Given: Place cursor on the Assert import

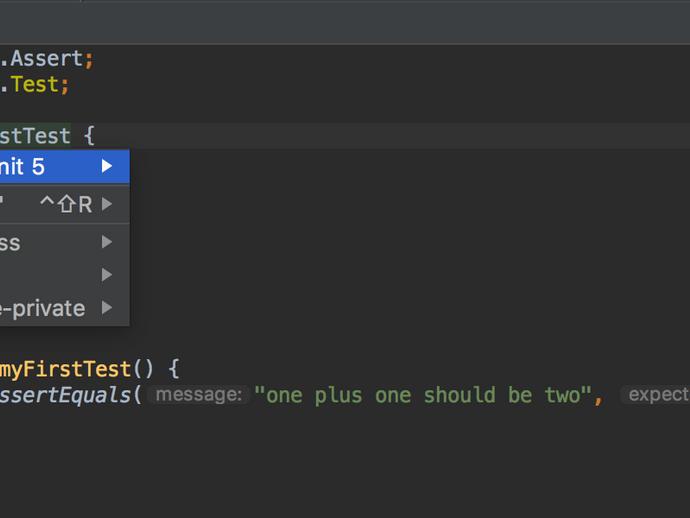Looking at the screenshot, I should tap(46, 59).
